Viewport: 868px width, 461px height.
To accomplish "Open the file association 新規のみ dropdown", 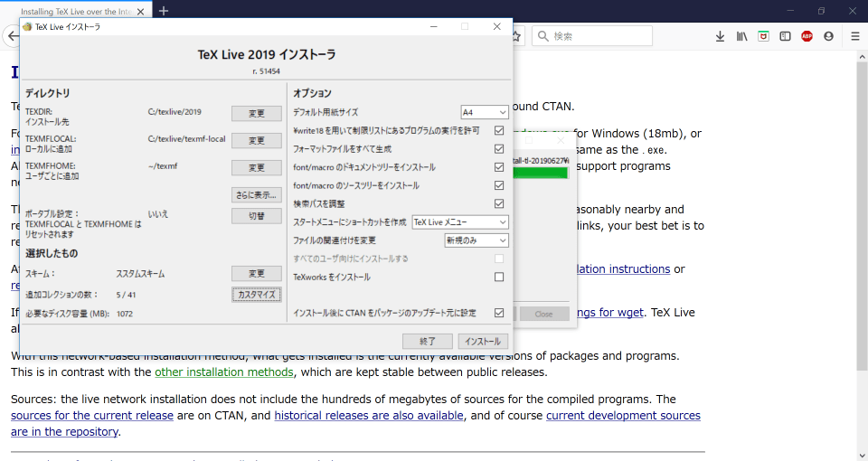I will click(476, 240).
